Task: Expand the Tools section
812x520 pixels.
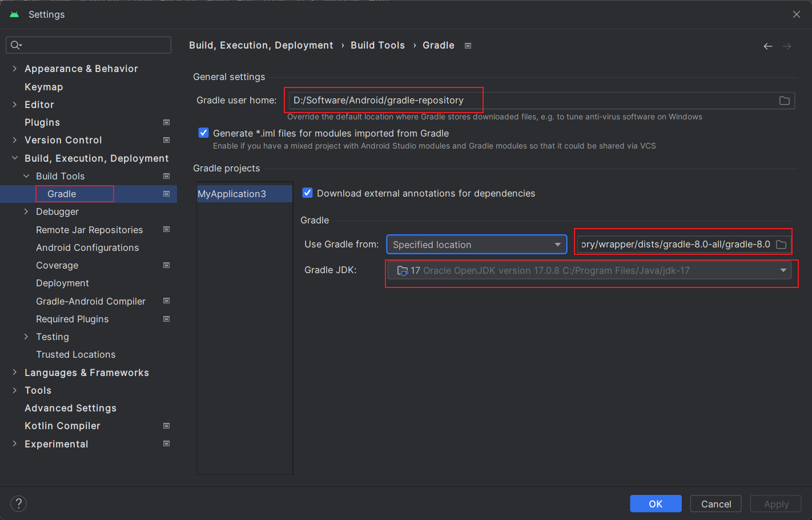Action: (15, 390)
